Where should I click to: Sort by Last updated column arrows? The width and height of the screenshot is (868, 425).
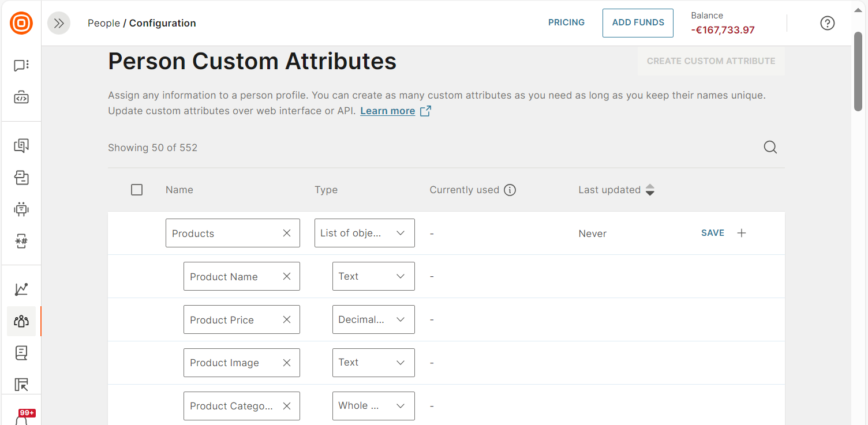(x=650, y=190)
